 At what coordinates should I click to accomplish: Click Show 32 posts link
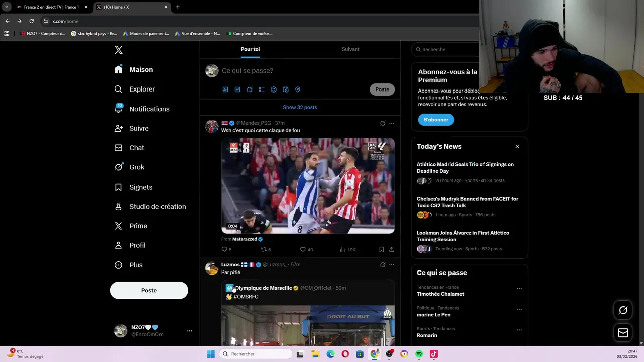pos(300,107)
